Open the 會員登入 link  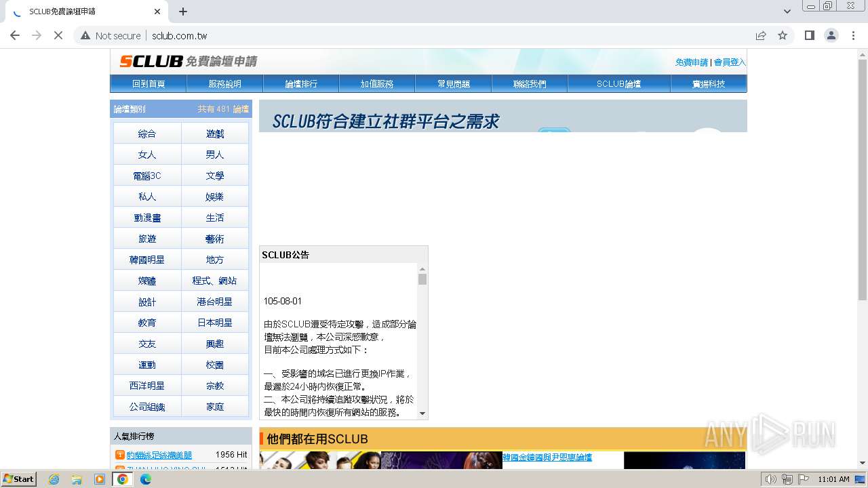(729, 62)
